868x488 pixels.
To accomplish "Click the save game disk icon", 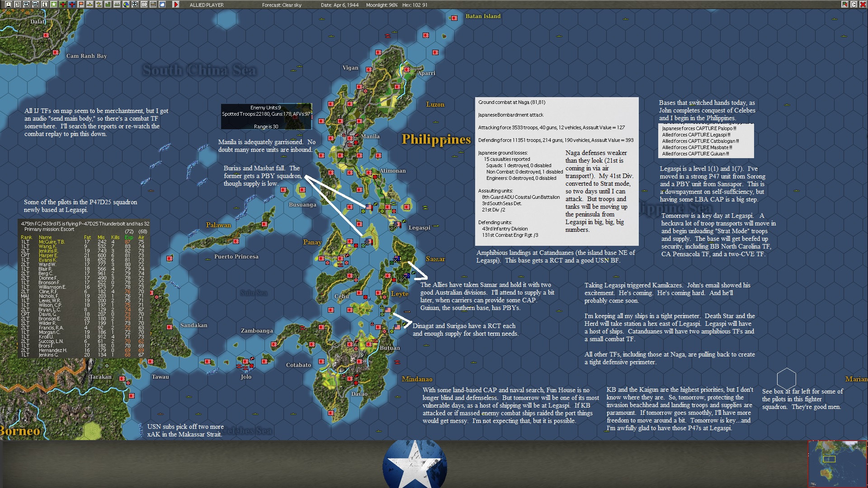I will coord(9,5).
